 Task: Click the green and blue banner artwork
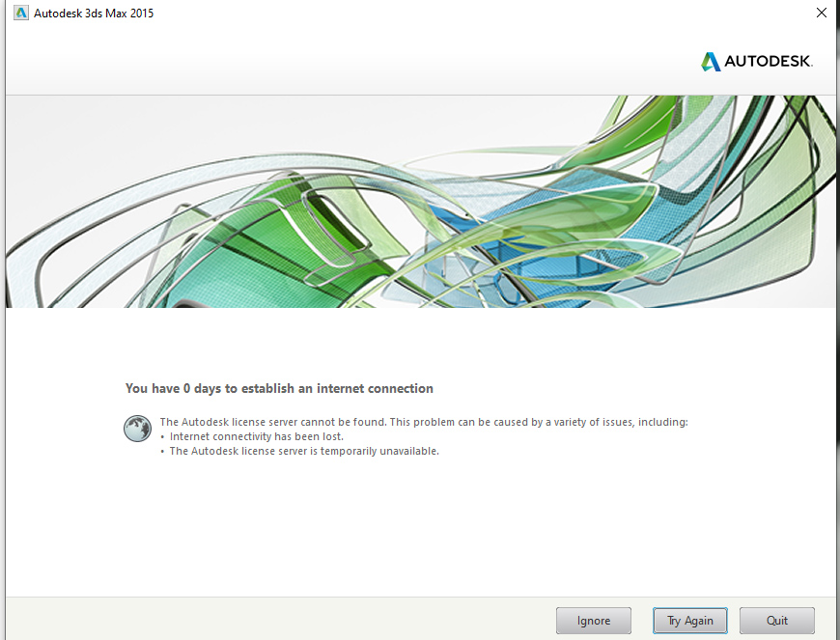tap(421, 202)
